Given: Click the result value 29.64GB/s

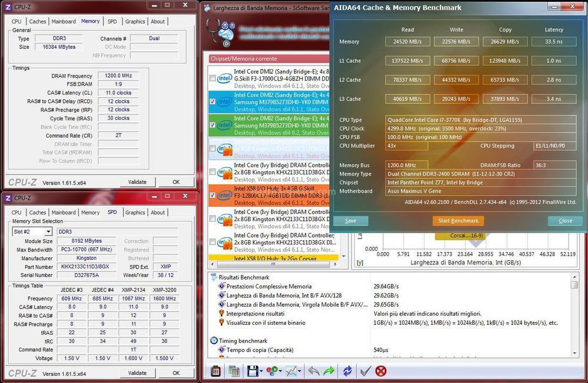Looking at the screenshot, I should coord(386,286).
